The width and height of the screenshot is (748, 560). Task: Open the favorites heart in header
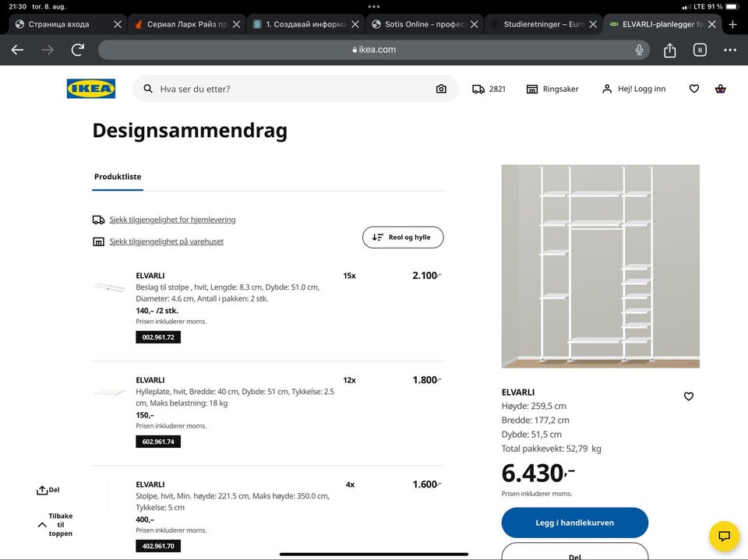pos(694,89)
